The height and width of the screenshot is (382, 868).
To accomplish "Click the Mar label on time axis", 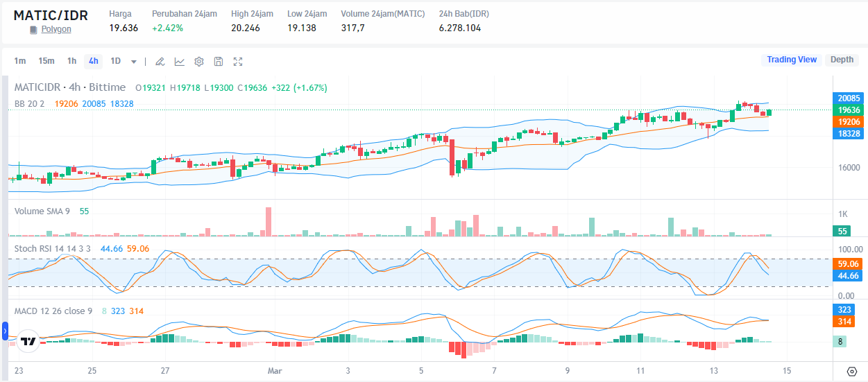I will (x=274, y=371).
